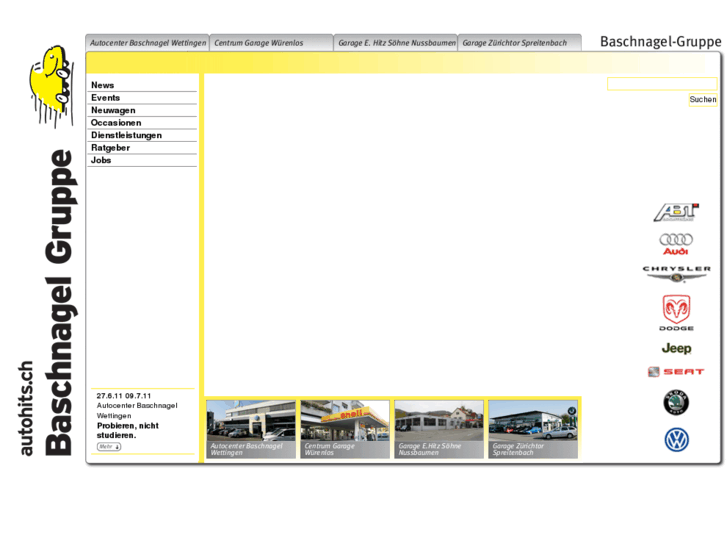This screenshot has width=727, height=545.
Task: Open Garage E.Hitz Söhne Nussbaumen photo
Action: 439,430
